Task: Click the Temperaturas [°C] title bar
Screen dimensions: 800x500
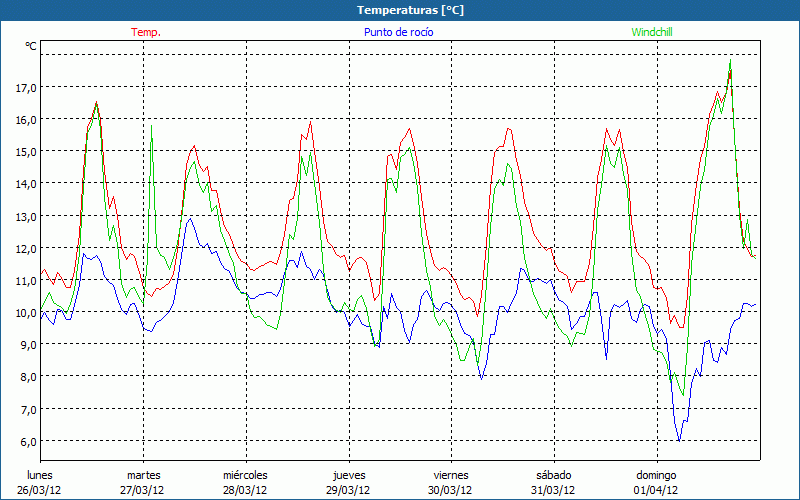Action: 400,10
